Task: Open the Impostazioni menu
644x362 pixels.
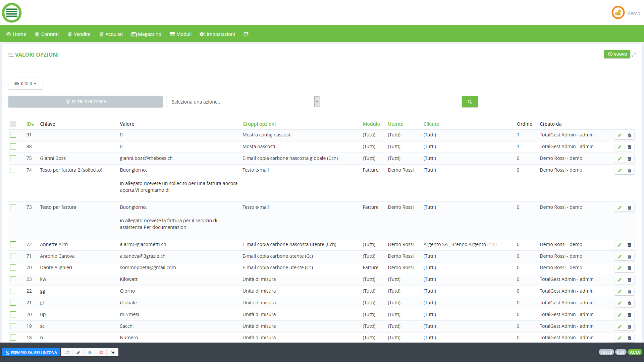Action: (217, 34)
